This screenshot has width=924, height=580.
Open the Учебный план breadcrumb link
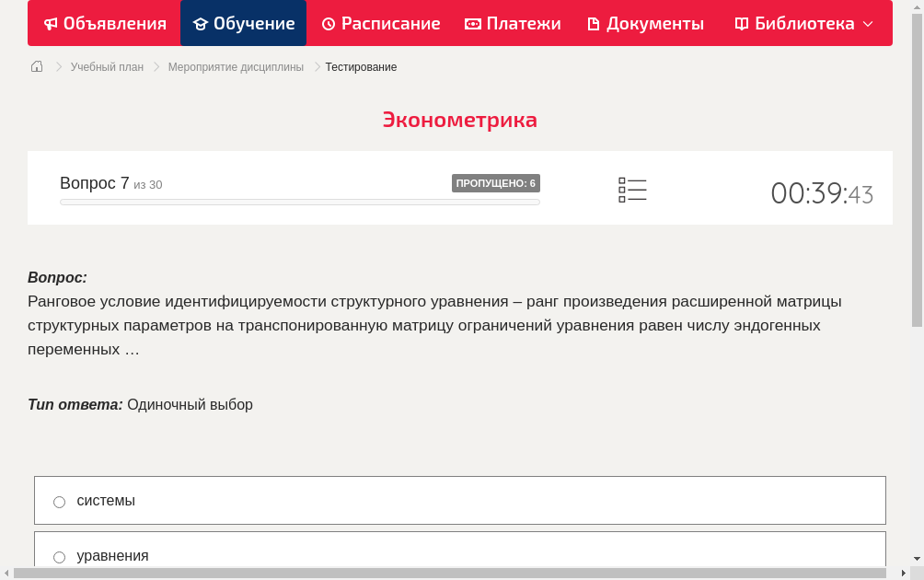109,66
